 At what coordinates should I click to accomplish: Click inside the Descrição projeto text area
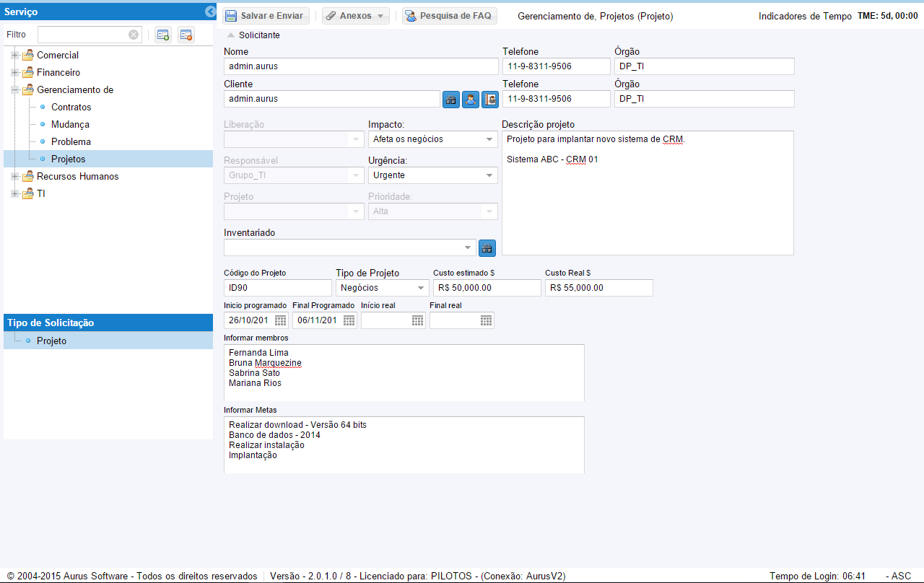648,193
